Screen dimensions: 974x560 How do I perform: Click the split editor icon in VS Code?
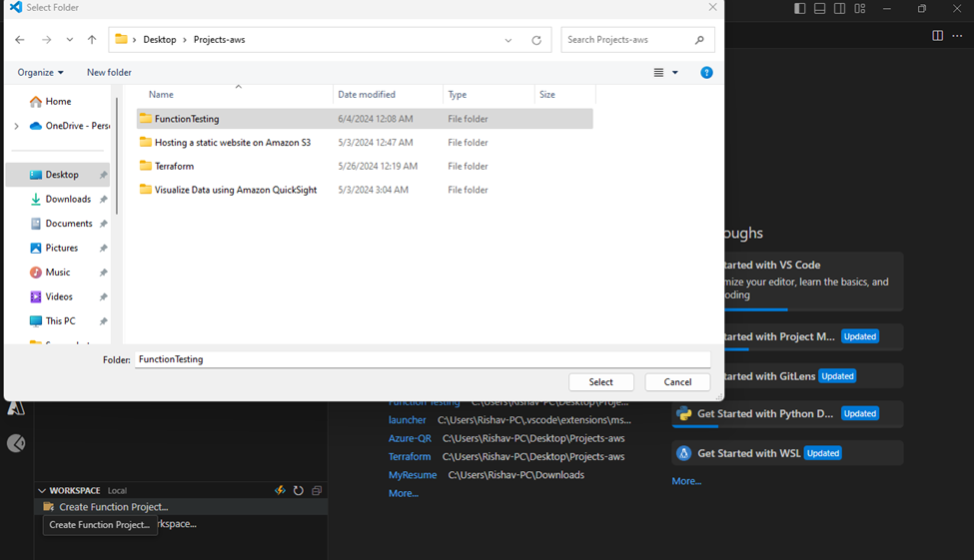click(938, 35)
